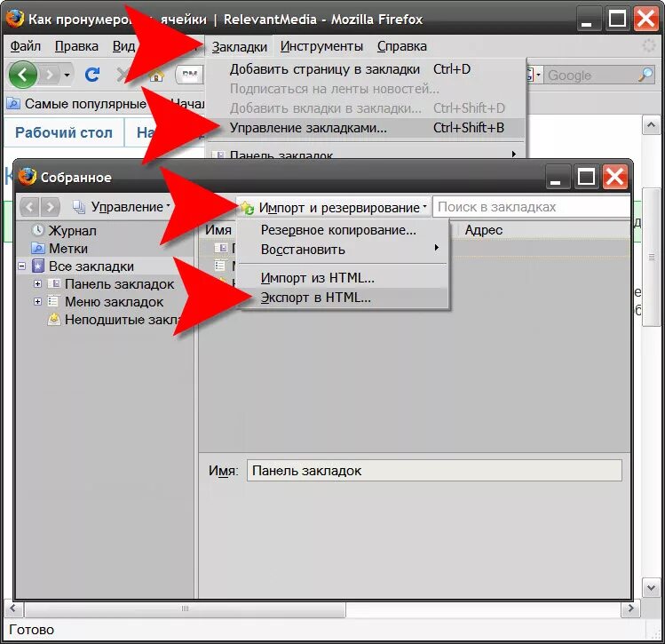Open the Восстановить submenu

343,250
